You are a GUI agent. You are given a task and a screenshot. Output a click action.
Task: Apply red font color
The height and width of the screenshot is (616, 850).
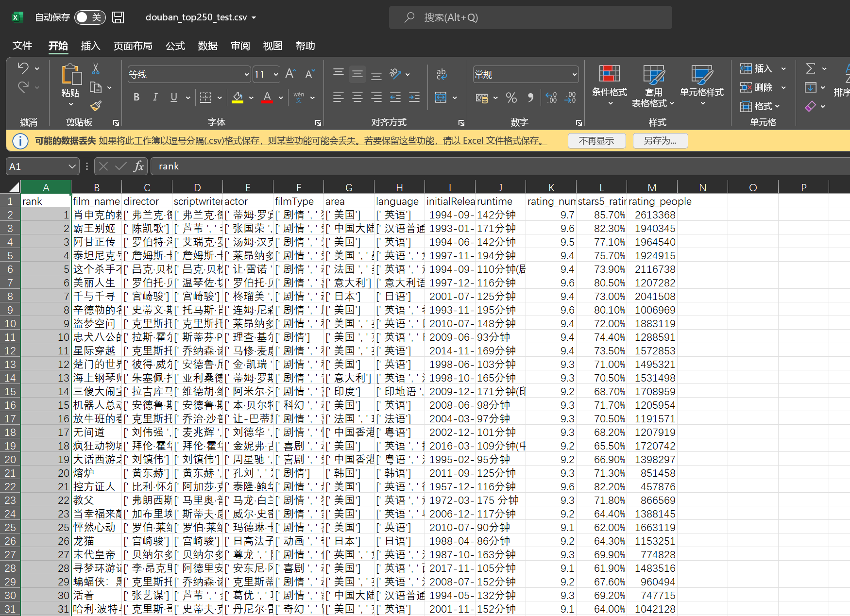tap(267, 98)
